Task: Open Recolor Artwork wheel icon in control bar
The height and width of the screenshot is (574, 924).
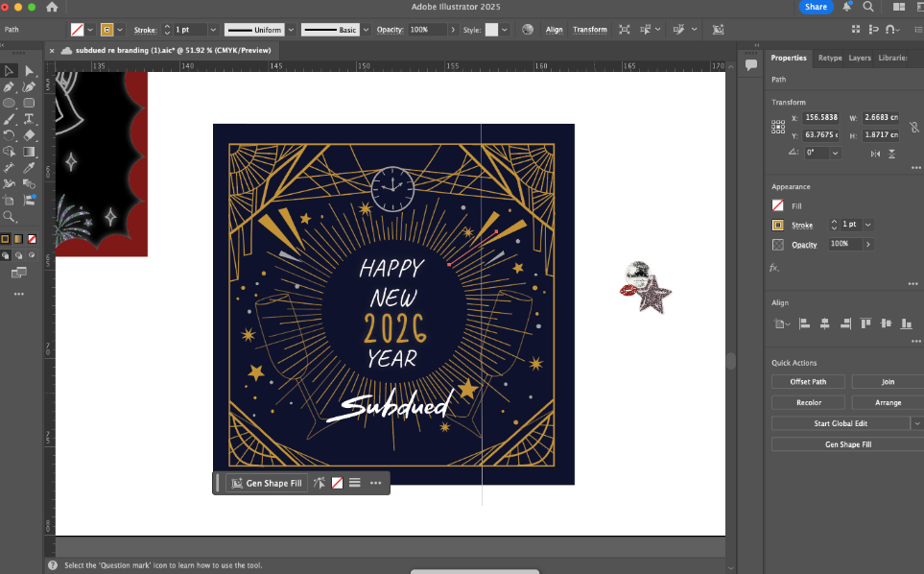Action: pyautogui.click(x=528, y=30)
